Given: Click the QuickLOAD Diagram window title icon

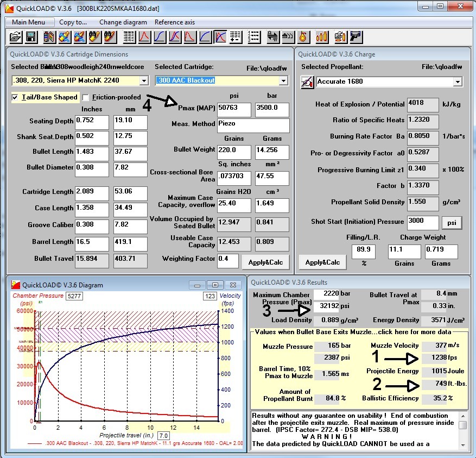Looking at the screenshot, I should (16, 285).
